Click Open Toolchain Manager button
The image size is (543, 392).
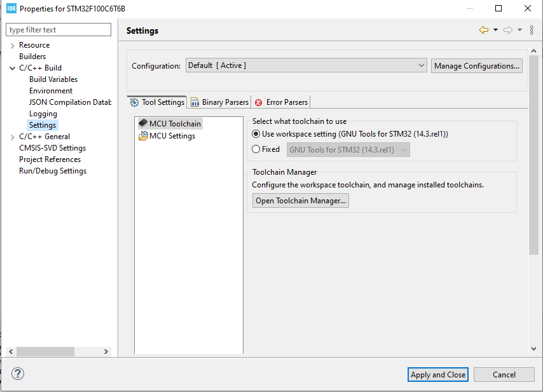pyautogui.click(x=301, y=201)
